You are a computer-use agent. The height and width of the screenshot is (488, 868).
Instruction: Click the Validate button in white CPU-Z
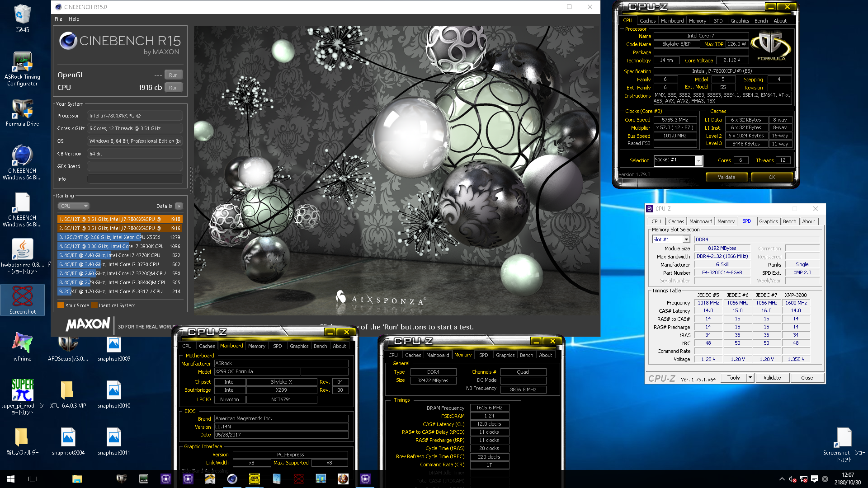pos(772,378)
